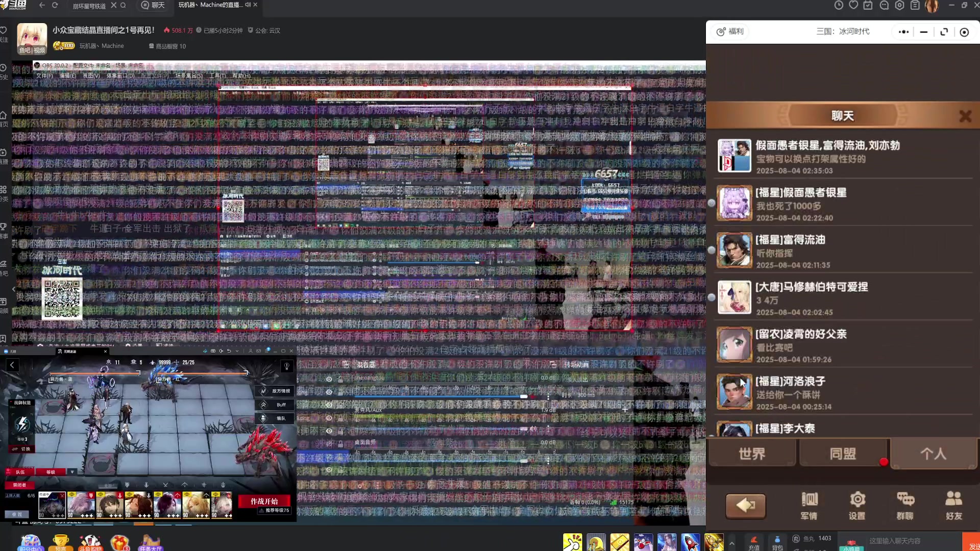Open the 背包 backpack icon

click(x=777, y=543)
